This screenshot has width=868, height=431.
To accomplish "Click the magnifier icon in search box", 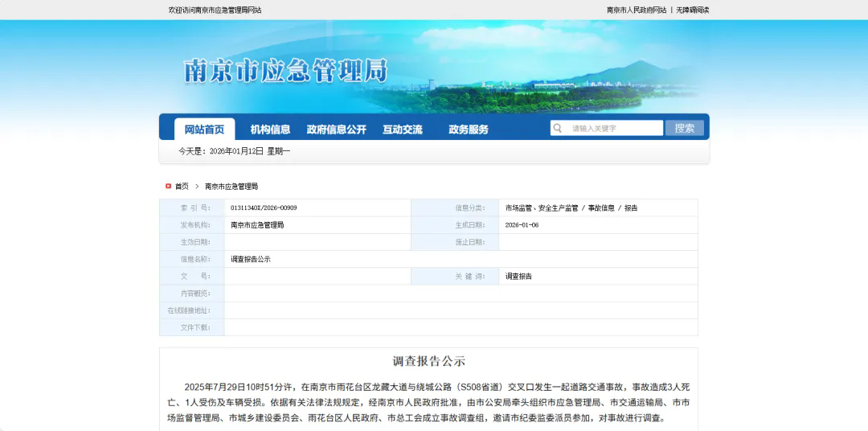I will [557, 128].
